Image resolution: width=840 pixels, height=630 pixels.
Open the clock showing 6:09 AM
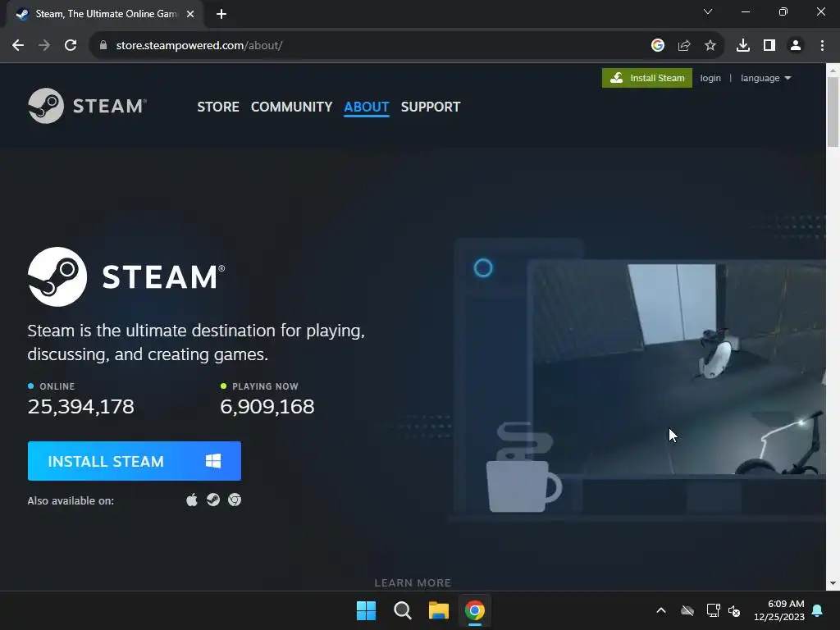779,610
